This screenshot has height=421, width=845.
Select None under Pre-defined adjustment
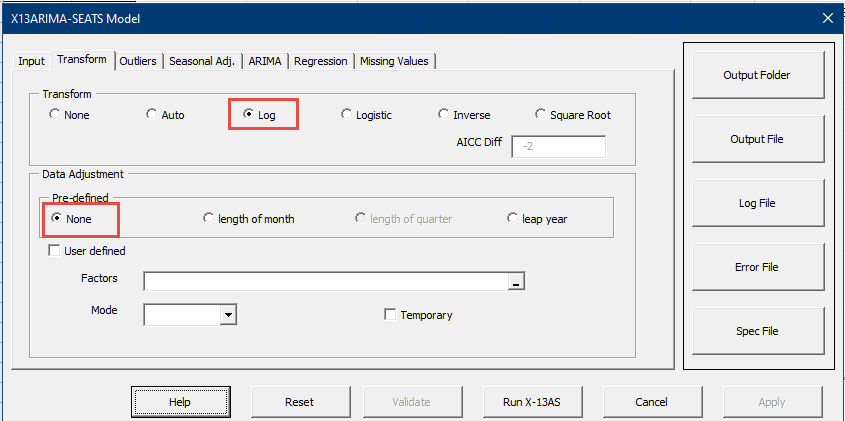(71, 219)
